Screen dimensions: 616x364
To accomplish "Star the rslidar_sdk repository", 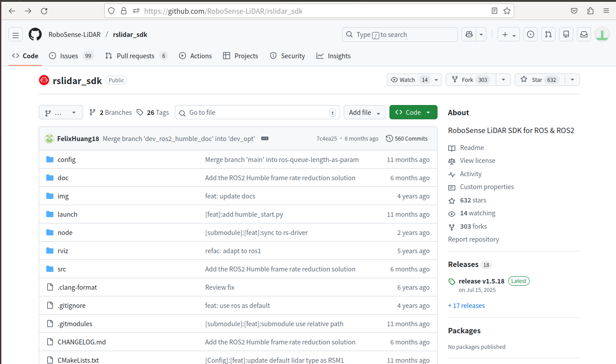I will pos(540,80).
